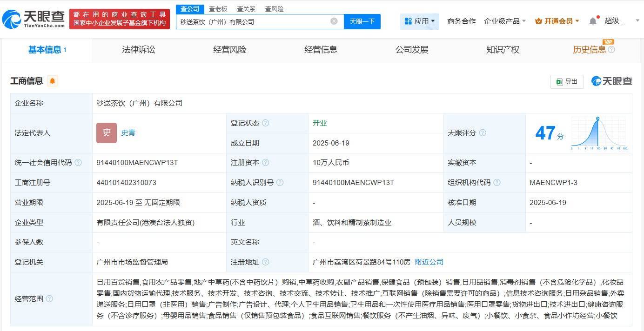Open the 开通会员 membership dropdown

pyautogui.click(x=557, y=21)
